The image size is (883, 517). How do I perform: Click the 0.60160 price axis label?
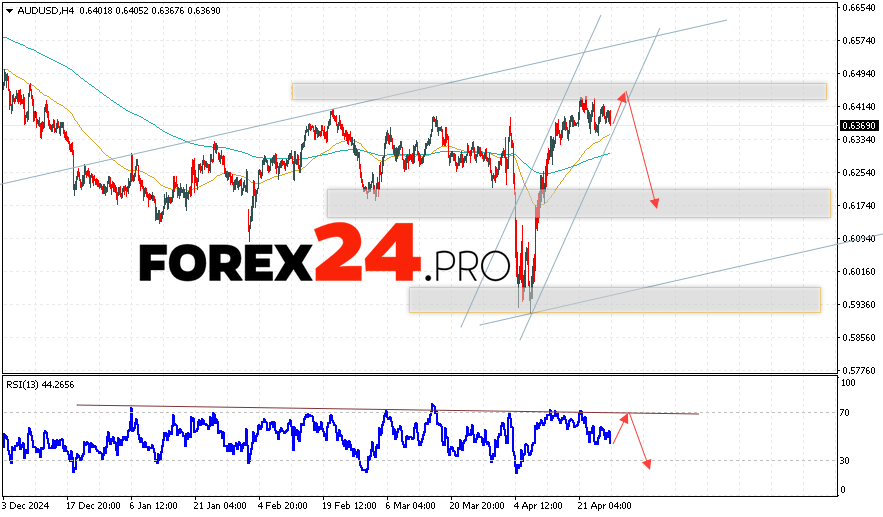859,271
